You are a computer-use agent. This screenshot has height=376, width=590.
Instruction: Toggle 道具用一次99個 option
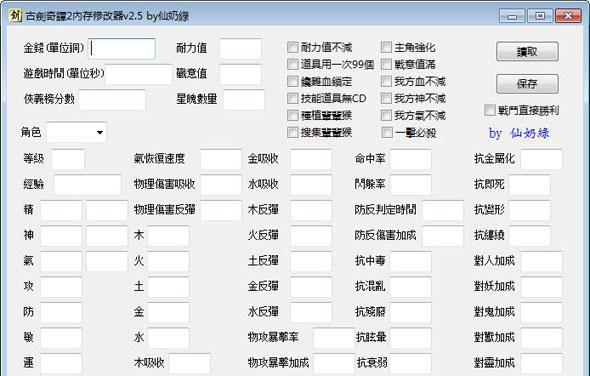click(293, 64)
